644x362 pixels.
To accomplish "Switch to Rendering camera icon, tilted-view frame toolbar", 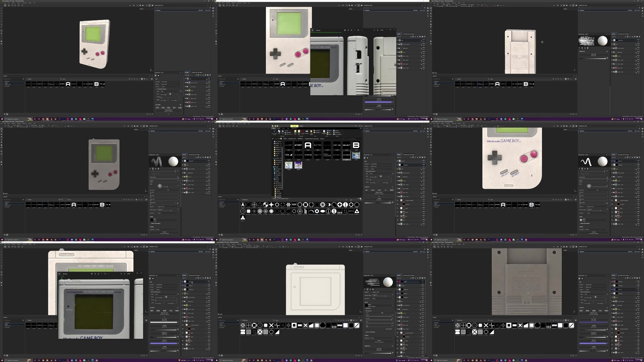I will coord(152,5).
